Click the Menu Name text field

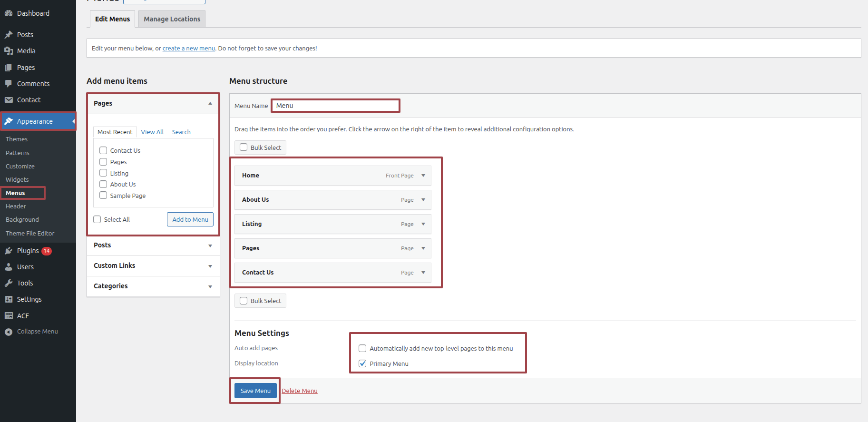pos(335,106)
